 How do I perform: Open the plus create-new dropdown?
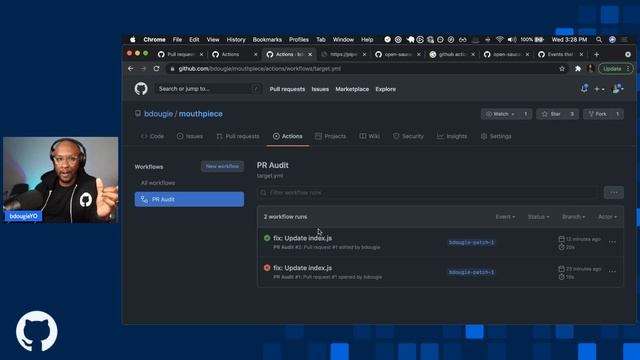tap(599, 89)
